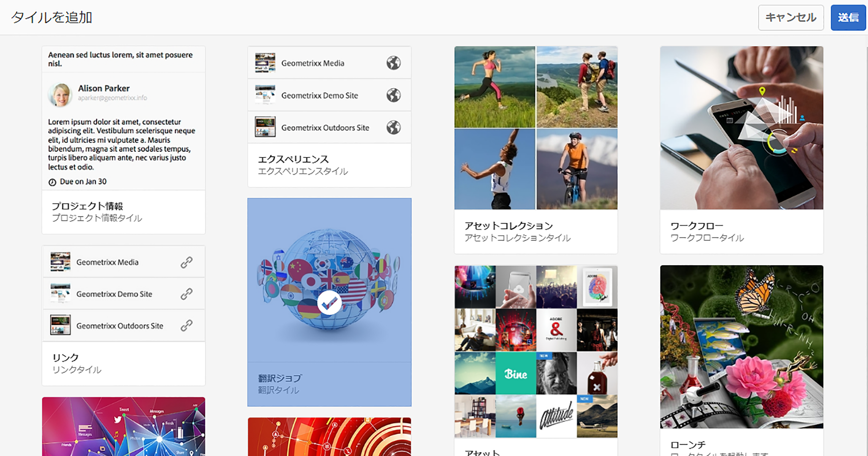Select the リンク tile label
The image size is (868, 456).
point(66,358)
